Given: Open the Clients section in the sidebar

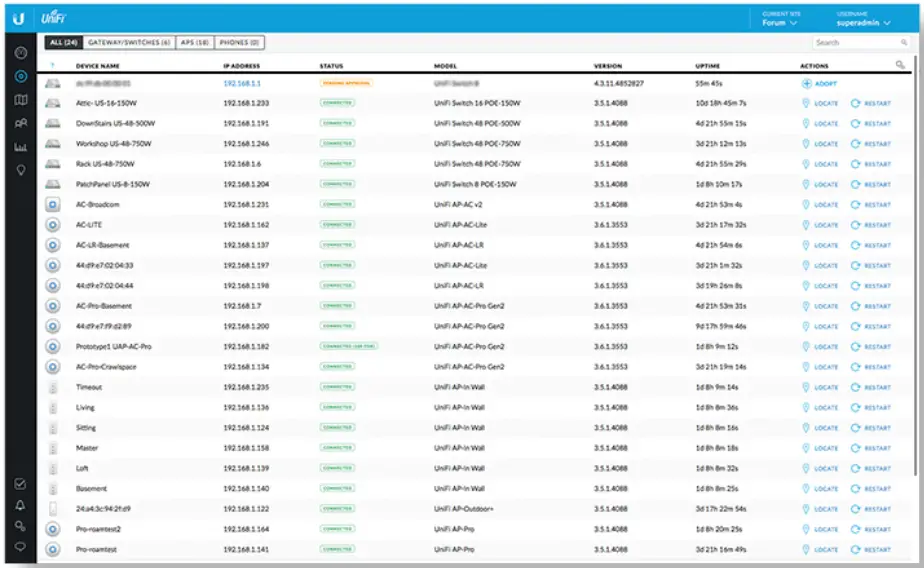Looking at the screenshot, I should click(x=21, y=123).
